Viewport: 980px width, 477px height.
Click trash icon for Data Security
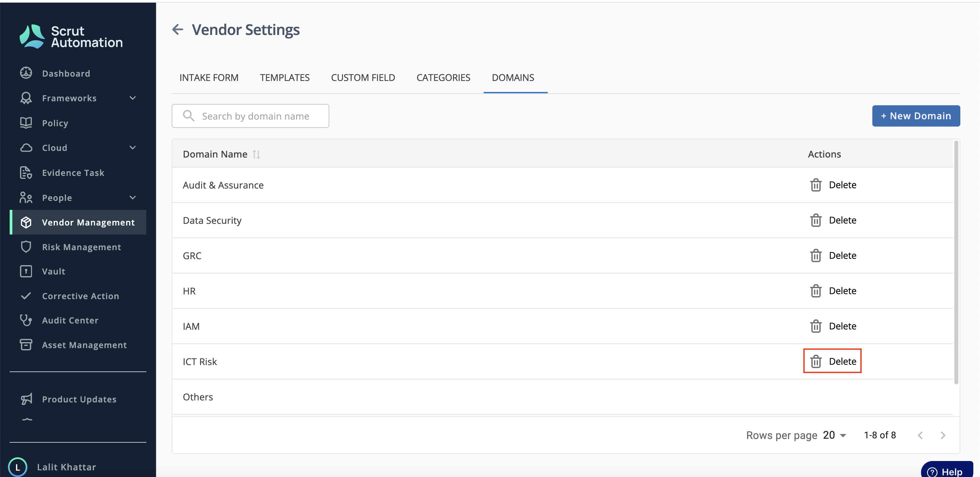[x=816, y=221]
